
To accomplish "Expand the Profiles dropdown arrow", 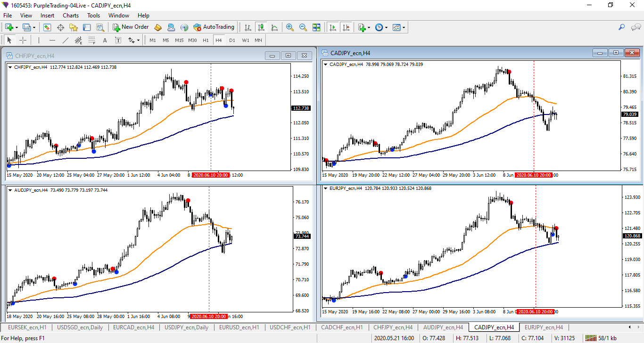I will point(34,27).
